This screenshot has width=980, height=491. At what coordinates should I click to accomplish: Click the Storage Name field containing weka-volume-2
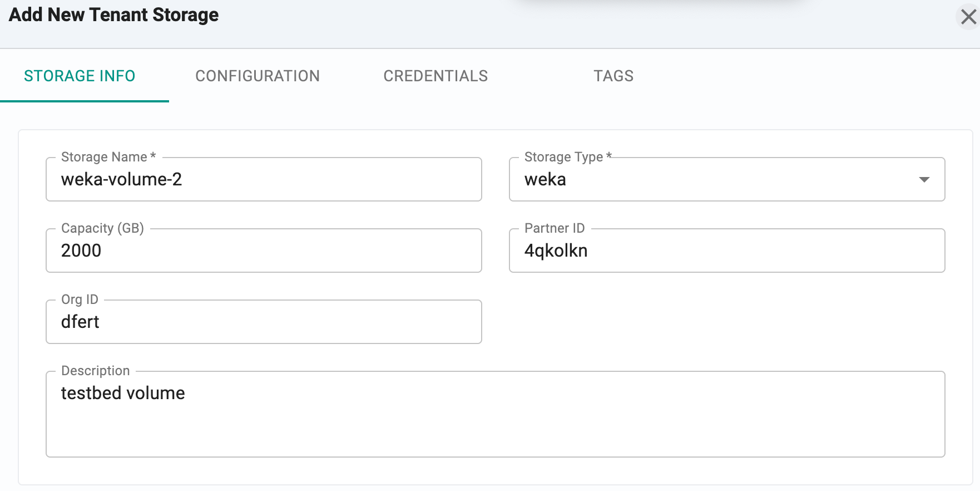click(x=264, y=179)
